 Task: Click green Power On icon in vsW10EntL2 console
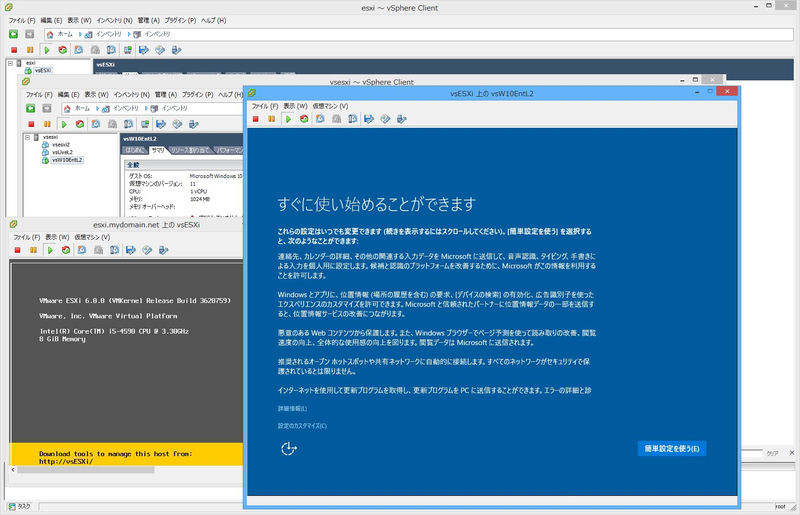coord(288,119)
